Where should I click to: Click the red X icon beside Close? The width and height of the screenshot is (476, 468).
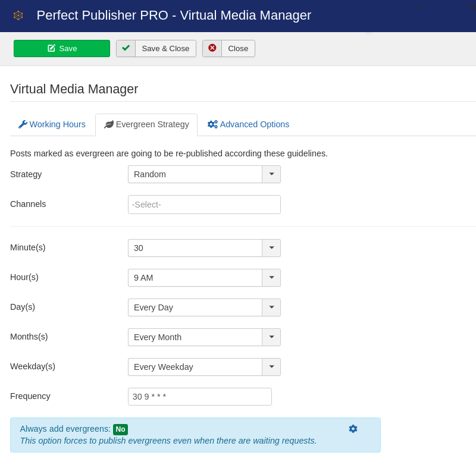point(212,48)
